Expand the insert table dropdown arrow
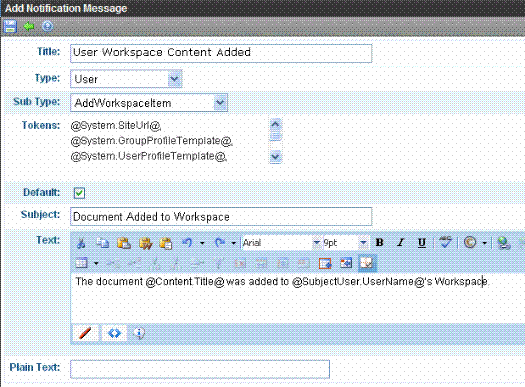525x387 pixels. click(96, 264)
